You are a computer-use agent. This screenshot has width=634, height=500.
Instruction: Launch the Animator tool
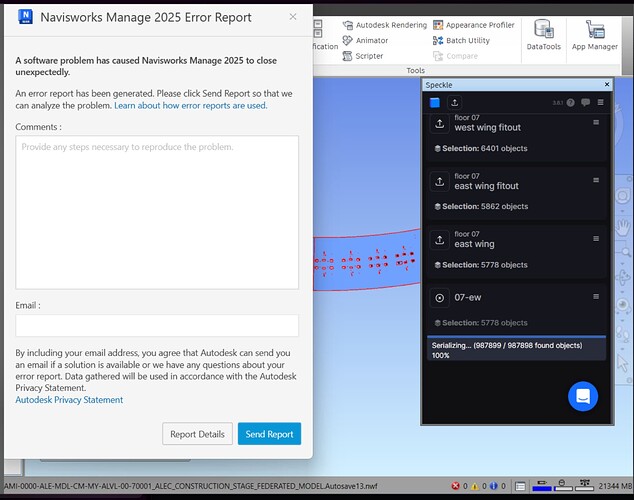pyautogui.click(x=365, y=40)
